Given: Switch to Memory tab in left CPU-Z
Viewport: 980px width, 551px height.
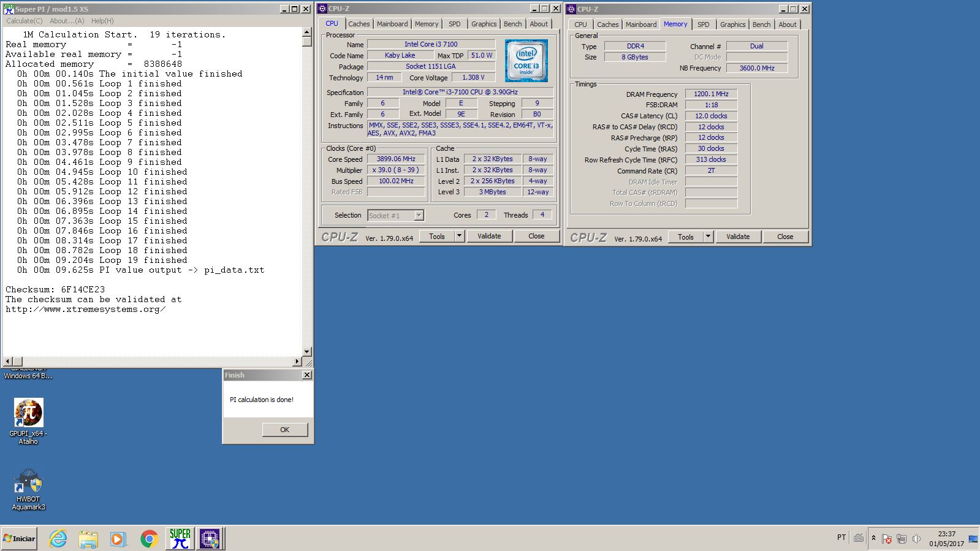Looking at the screenshot, I should 427,24.
